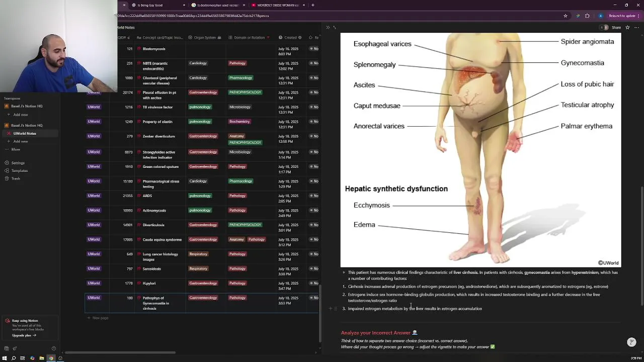Toggle the 'No' status on Cilostazol row

(x=314, y=78)
